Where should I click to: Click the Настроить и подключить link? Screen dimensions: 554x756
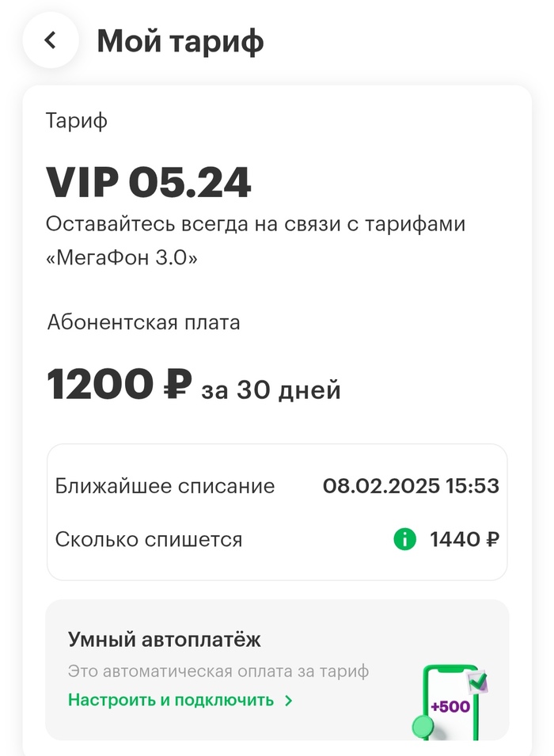[x=171, y=701]
